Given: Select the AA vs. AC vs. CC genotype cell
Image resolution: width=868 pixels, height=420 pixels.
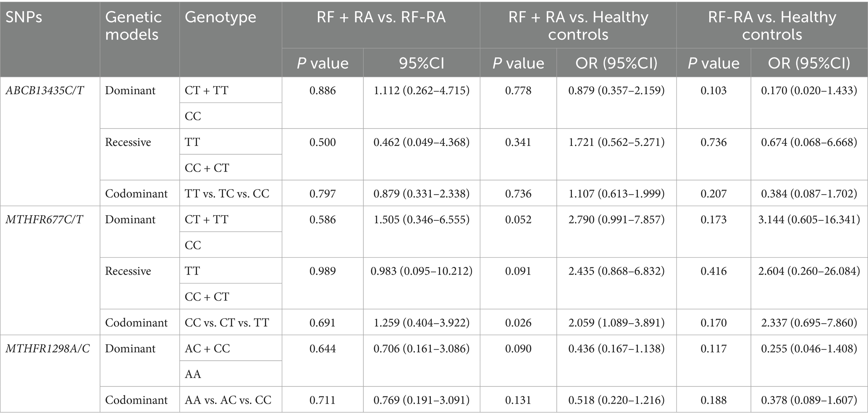Looking at the screenshot, I should point(228,400).
